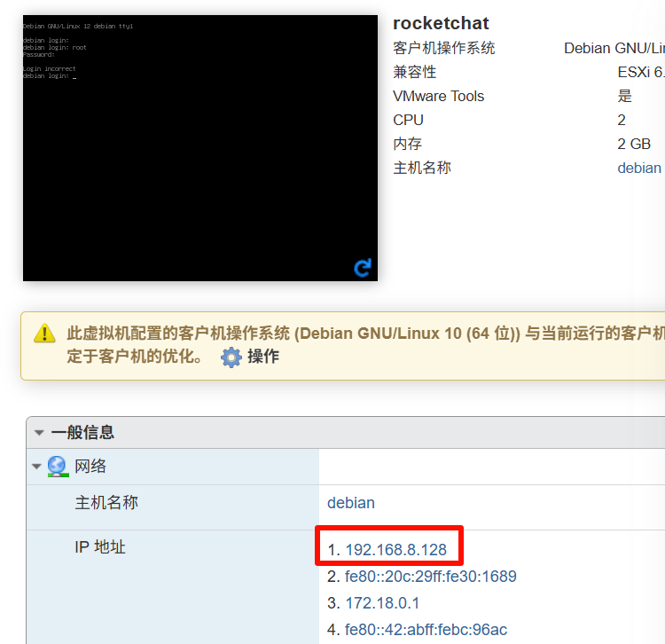Click debian hostname in network section
This screenshot has height=644, width=665.
(351, 503)
